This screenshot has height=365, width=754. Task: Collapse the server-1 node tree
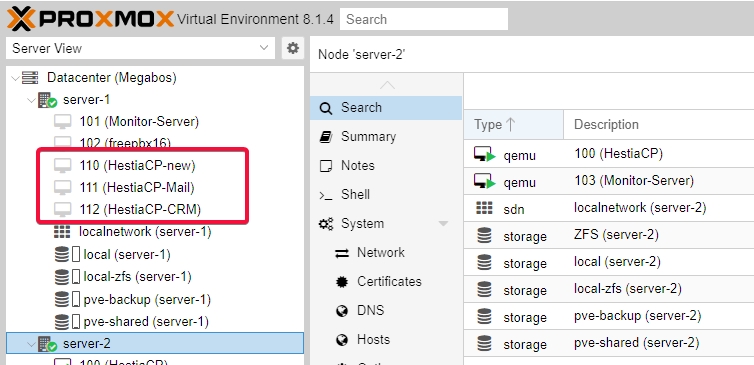31,100
